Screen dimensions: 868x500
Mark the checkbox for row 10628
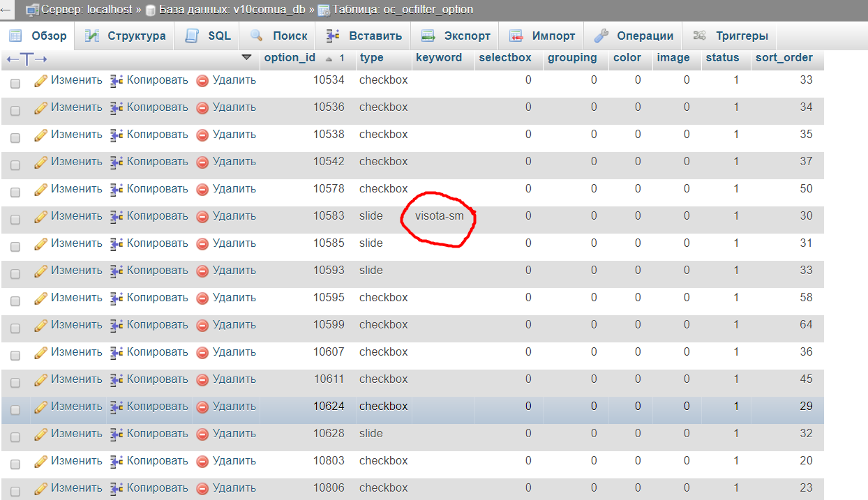[x=15, y=437]
